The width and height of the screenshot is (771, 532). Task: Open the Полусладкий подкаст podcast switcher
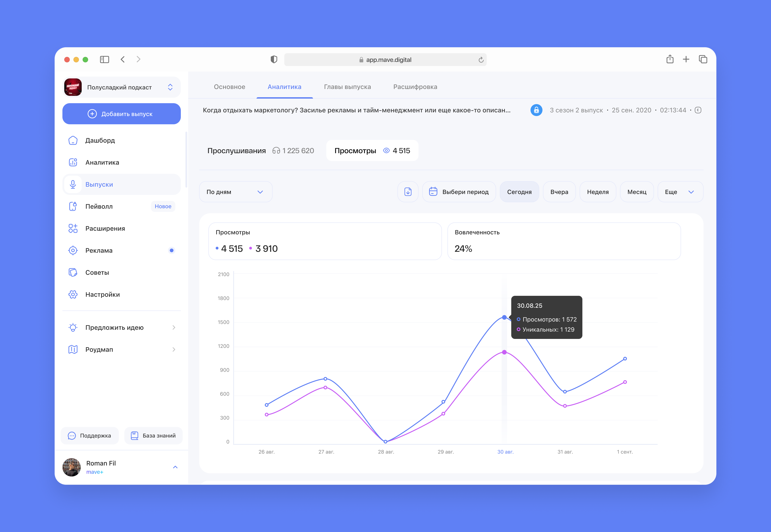click(121, 87)
